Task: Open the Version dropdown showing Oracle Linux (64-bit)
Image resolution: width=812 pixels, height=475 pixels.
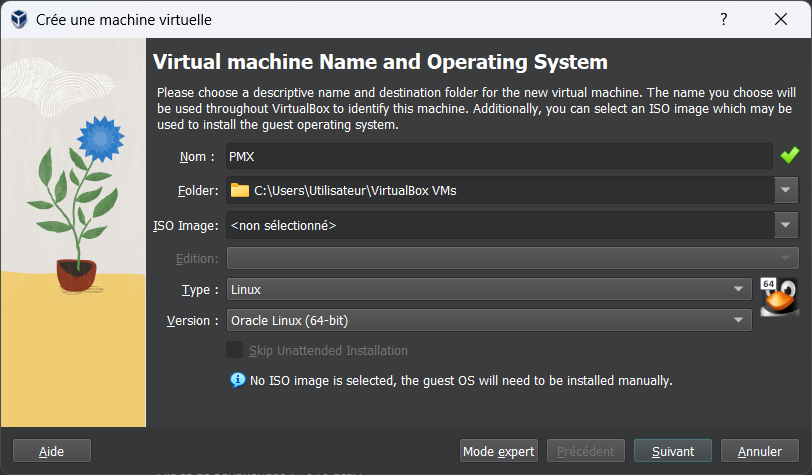Action: [489, 320]
